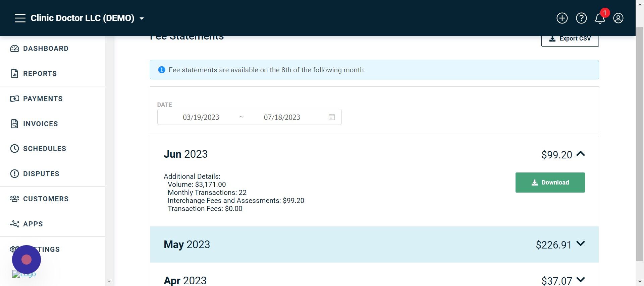Click the Export CSV button
The height and width of the screenshot is (286, 644).
point(570,39)
